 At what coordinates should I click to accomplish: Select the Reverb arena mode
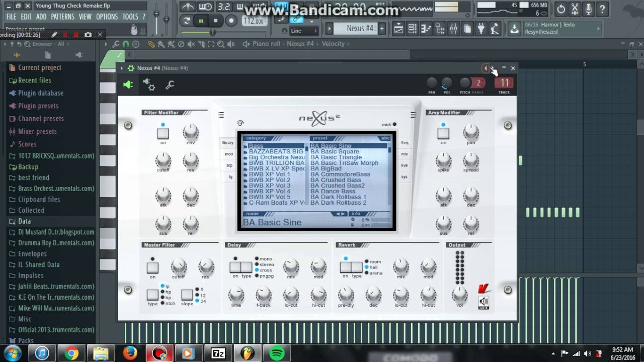373,273
